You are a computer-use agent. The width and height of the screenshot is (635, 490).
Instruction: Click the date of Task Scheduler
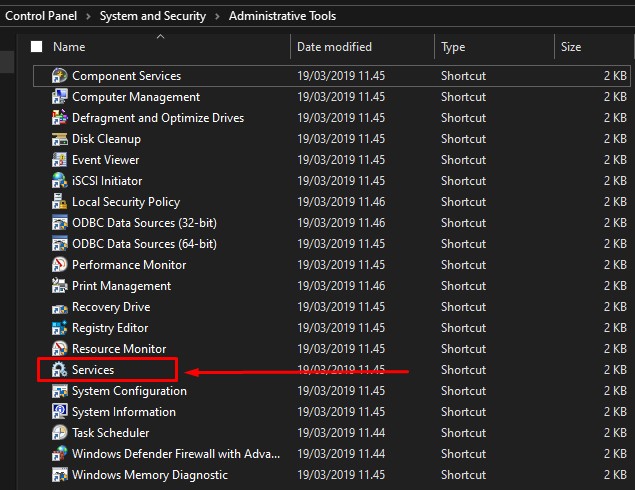coord(341,433)
